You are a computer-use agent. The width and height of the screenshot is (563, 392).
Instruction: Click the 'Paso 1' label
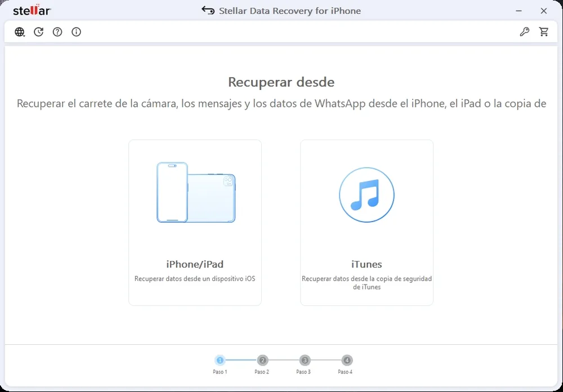[220, 372]
